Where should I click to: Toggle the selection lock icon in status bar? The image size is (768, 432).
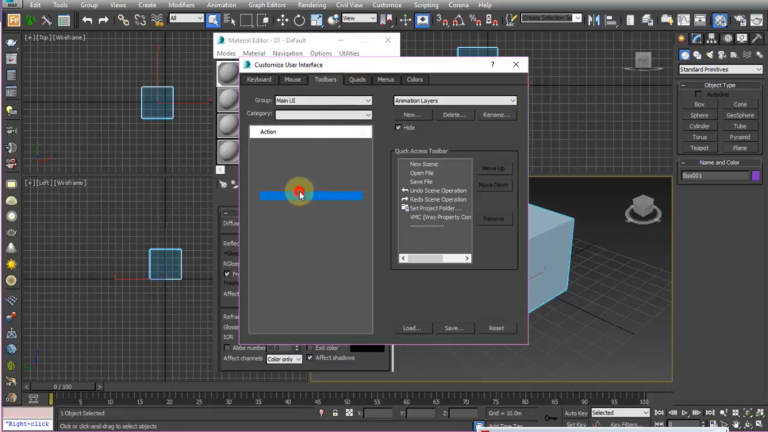pyautogui.click(x=335, y=413)
